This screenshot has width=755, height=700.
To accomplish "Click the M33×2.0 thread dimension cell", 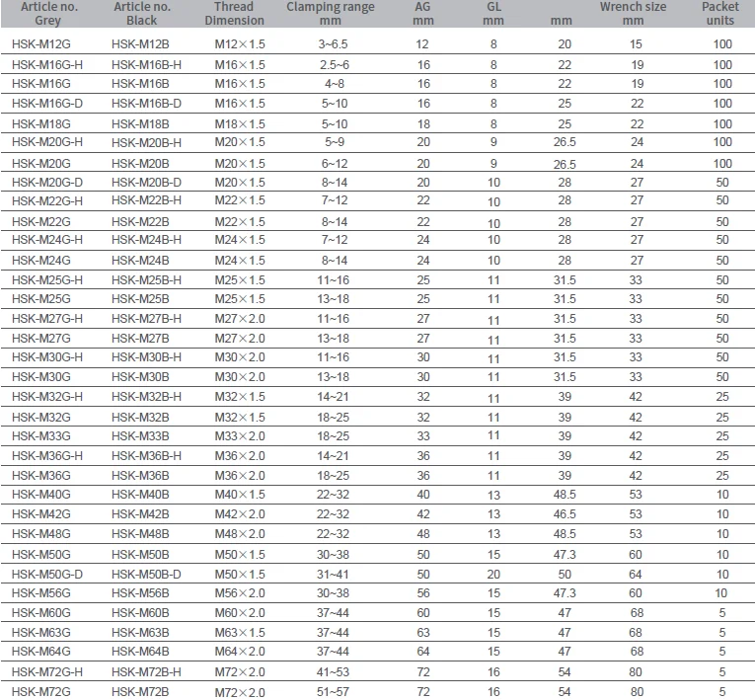I will pos(240,436).
